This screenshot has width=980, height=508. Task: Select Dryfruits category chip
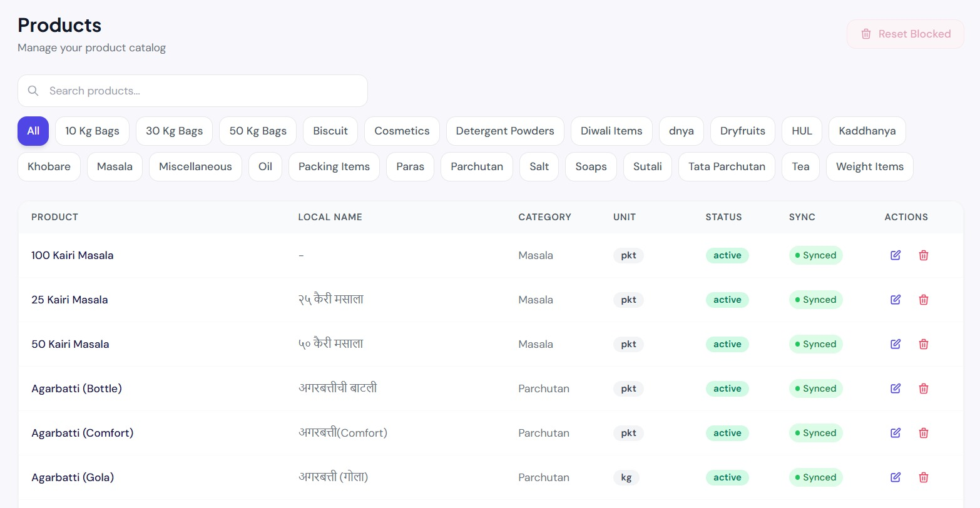pos(743,131)
